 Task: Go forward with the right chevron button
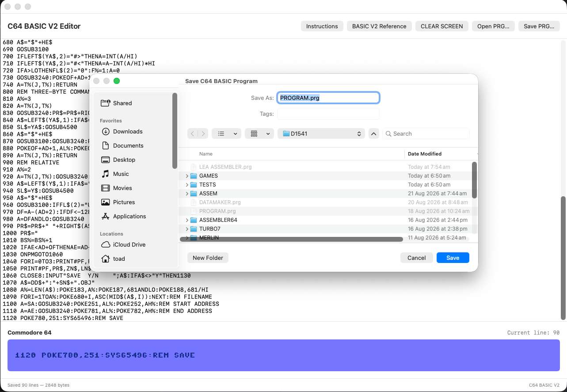[x=203, y=133]
